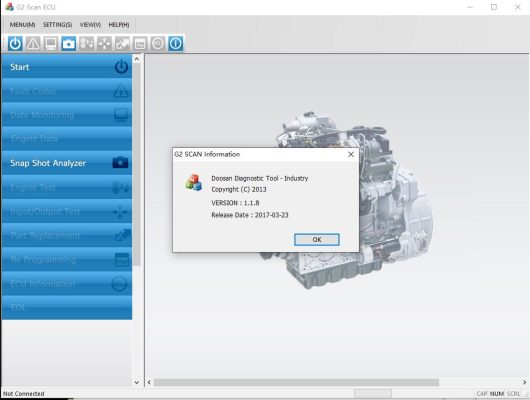This screenshot has height=400, width=530.
Task: Maximize the G2 Scan ECU window
Action: pyautogui.click(x=494, y=7)
